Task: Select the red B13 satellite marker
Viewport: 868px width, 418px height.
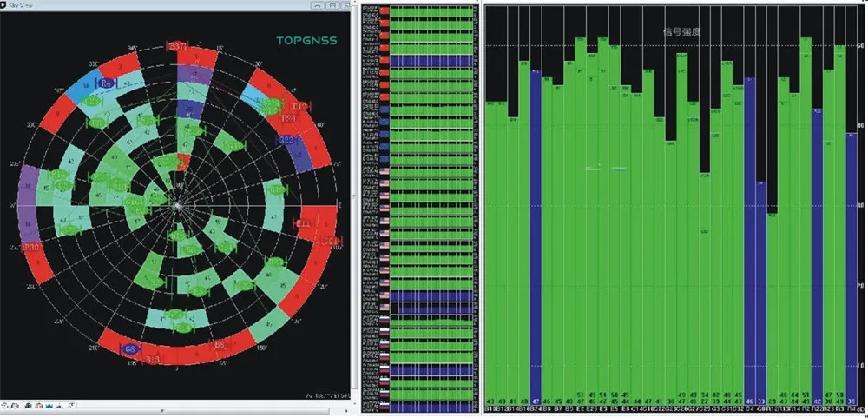Action: click(x=152, y=361)
